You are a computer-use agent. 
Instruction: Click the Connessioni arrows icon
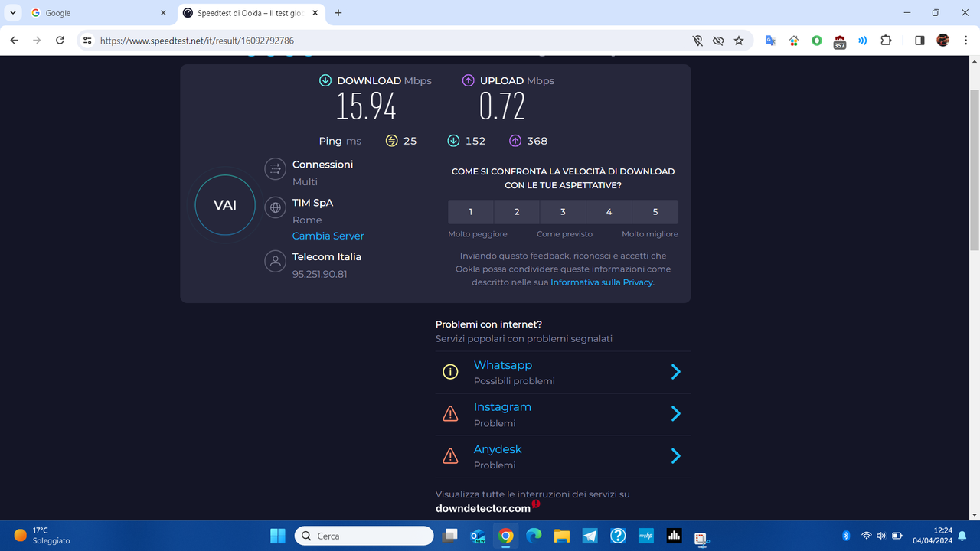(275, 169)
